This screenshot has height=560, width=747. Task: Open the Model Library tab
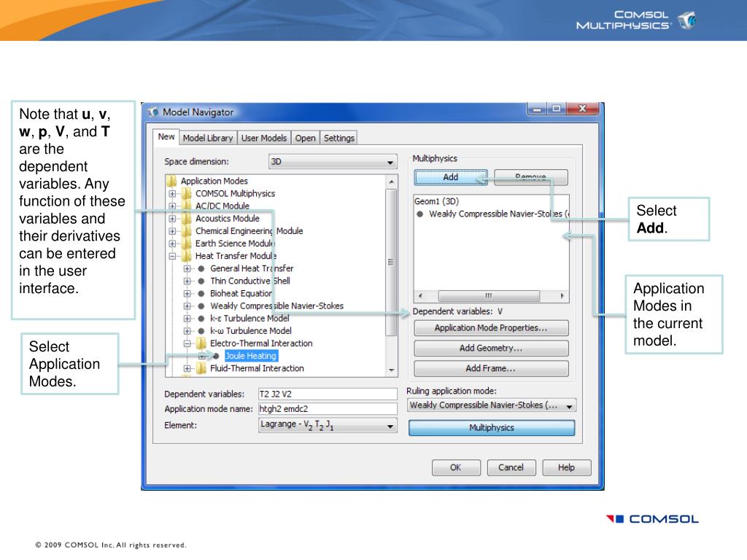208,138
